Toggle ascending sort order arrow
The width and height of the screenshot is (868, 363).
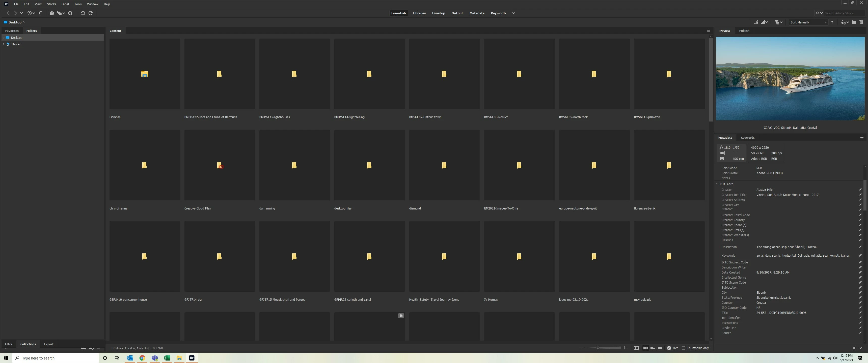[832, 22]
